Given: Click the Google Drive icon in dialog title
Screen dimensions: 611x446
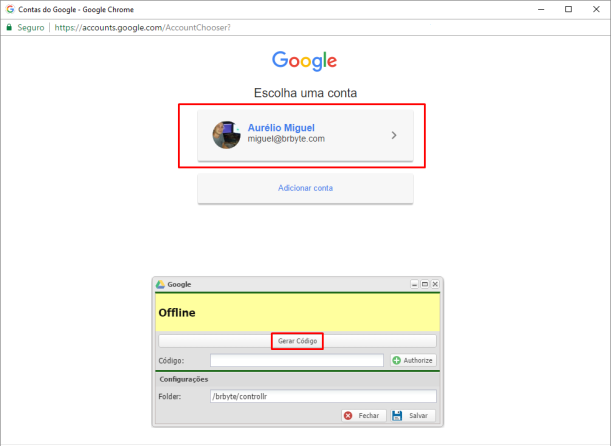Looking at the screenshot, I should tap(161, 285).
